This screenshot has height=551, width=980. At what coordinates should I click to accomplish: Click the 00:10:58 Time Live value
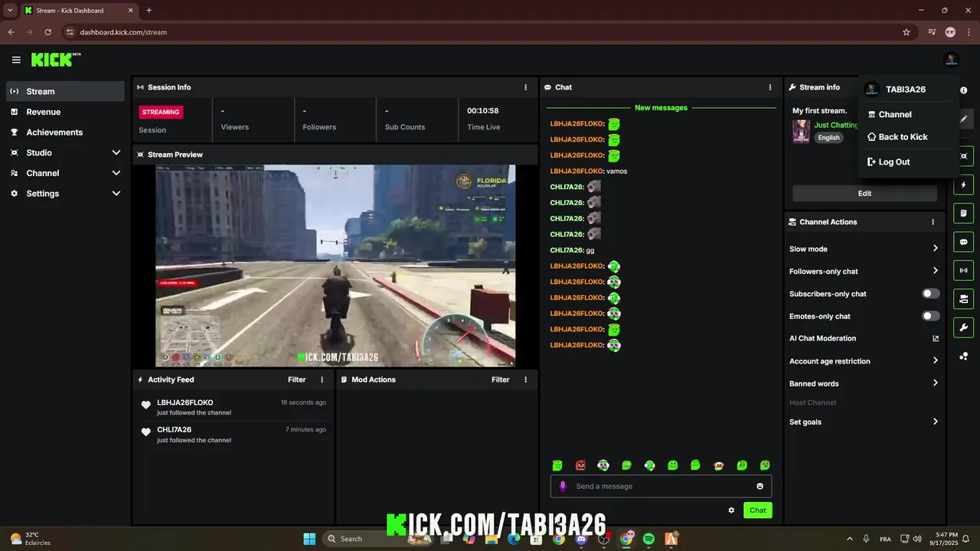click(x=483, y=111)
